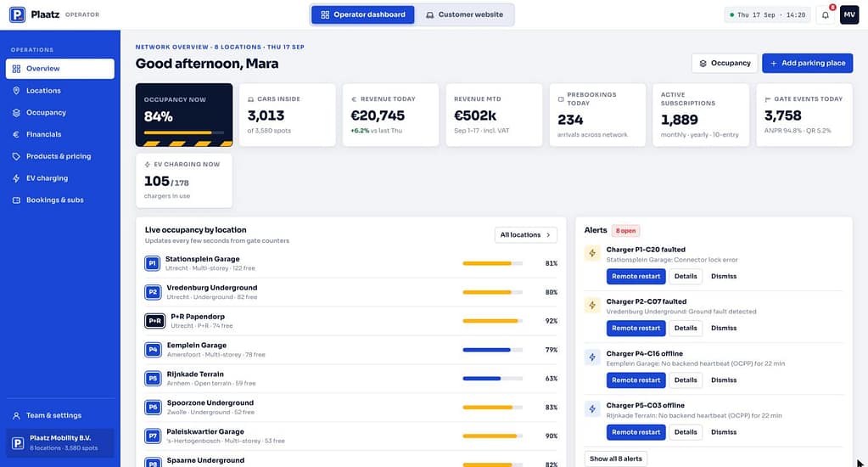Click the Thu 17 Sep 14:20 status pill
Screen dimensions: 868x467
[767, 15]
